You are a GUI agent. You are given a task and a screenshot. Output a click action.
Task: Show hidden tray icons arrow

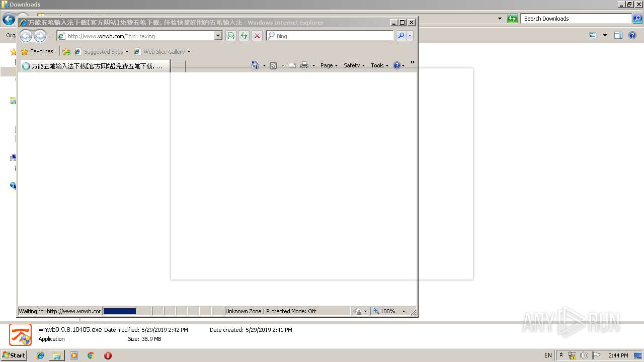[561, 355]
